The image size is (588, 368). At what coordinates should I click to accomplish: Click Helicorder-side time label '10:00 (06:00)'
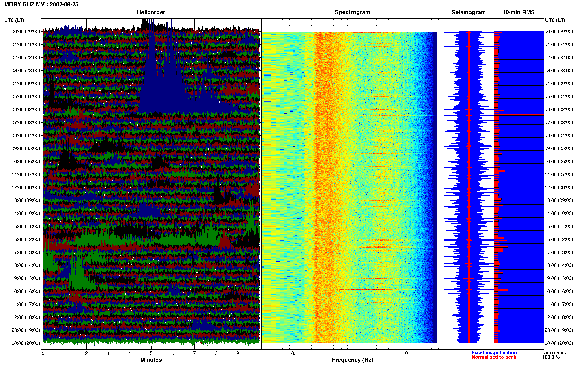(x=26, y=161)
